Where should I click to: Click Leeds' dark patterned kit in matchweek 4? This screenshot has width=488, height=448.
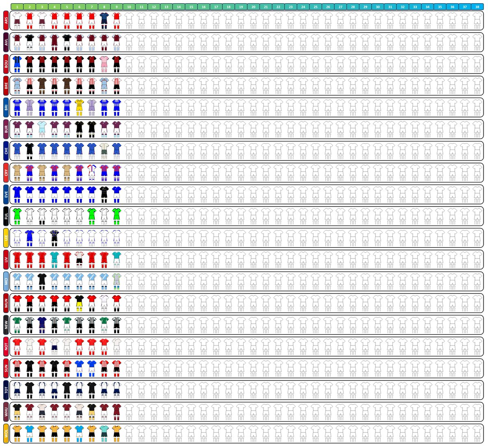click(x=54, y=239)
